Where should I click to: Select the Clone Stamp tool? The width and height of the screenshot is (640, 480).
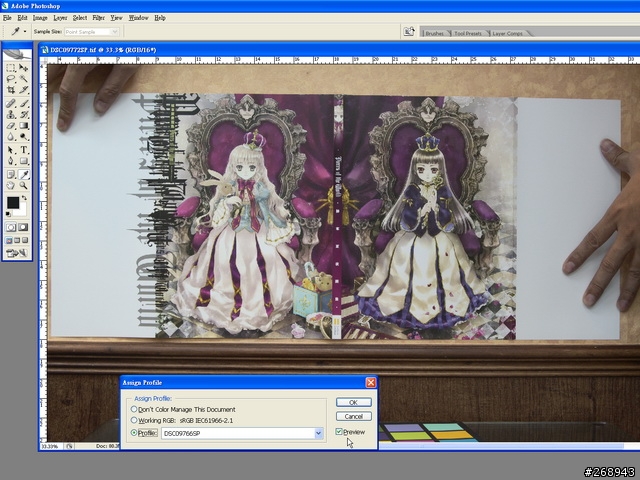pyautogui.click(x=11, y=114)
